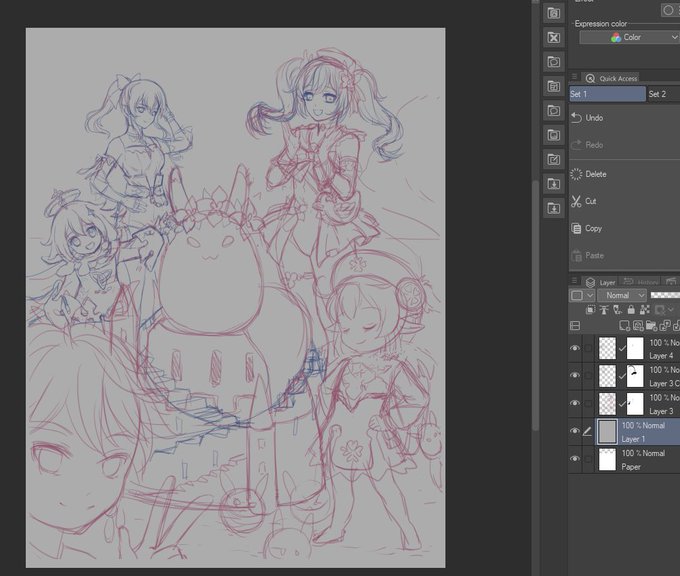
Task: Select the gray Layer 1 thumbnail
Action: point(607,431)
